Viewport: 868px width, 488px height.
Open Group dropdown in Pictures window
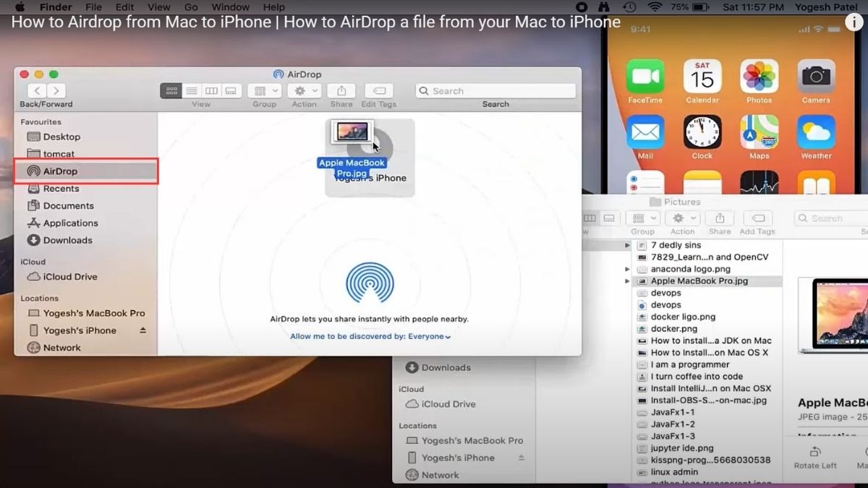click(642, 218)
